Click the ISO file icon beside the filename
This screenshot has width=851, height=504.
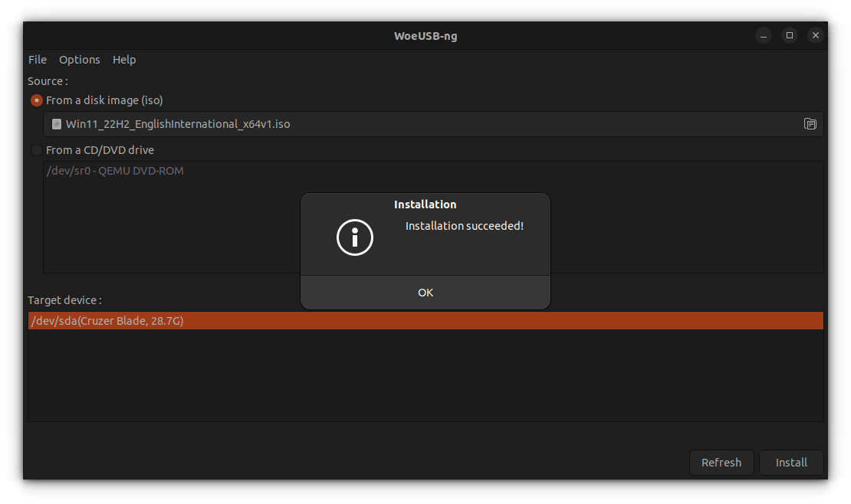[56, 124]
